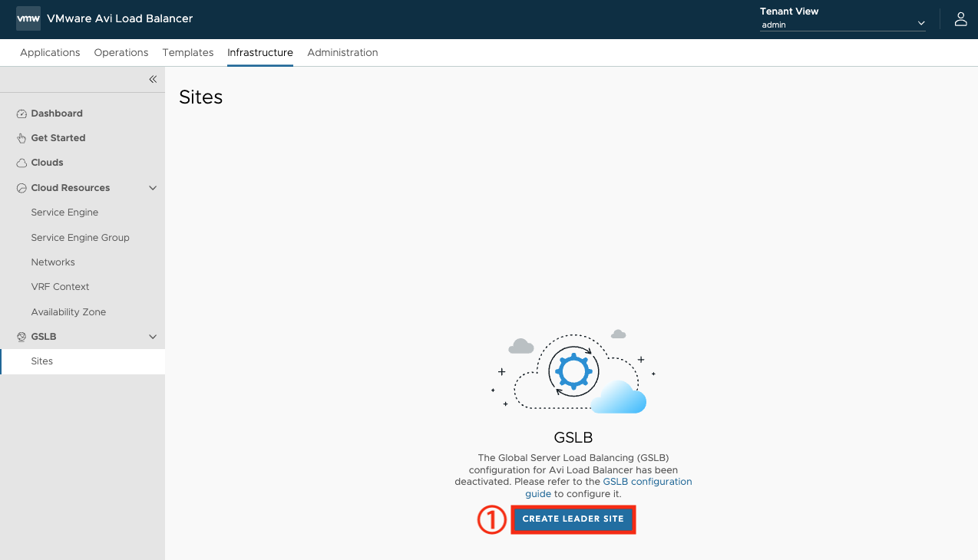Open the Tenant View admin dropdown
978x560 pixels.
coord(843,25)
